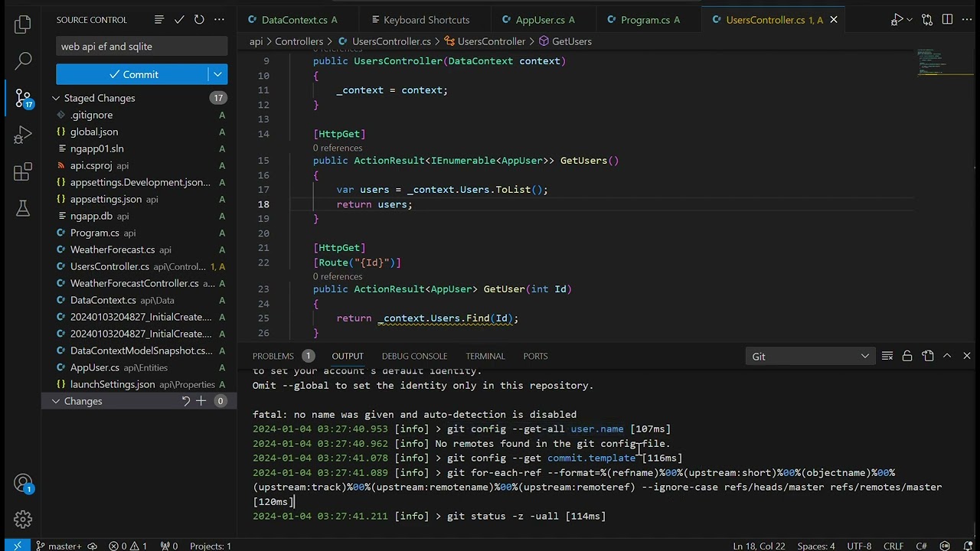Click Projects: 1 in status bar
Screen dimensions: 980x551
[x=211, y=546]
